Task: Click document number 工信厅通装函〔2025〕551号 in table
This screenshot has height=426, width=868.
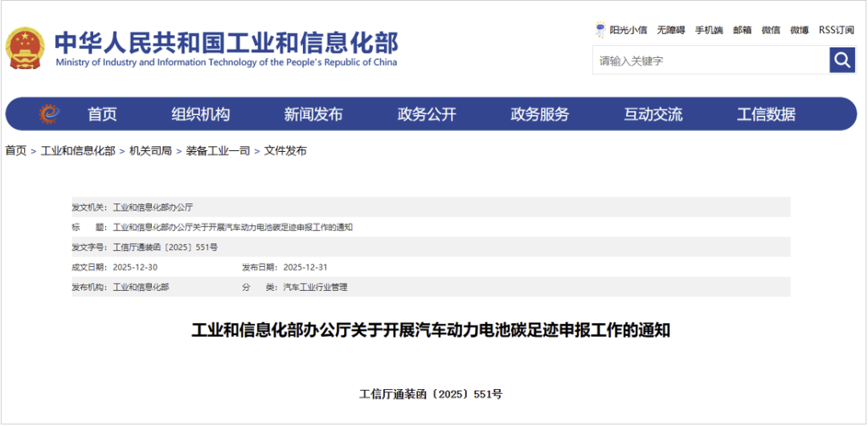Action: [165, 247]
